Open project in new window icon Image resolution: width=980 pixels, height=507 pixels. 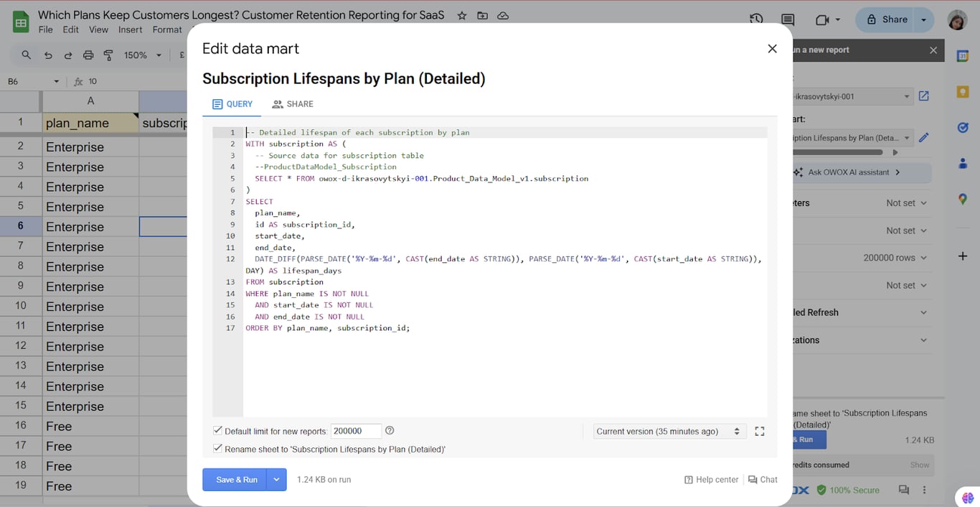[924, 96]
